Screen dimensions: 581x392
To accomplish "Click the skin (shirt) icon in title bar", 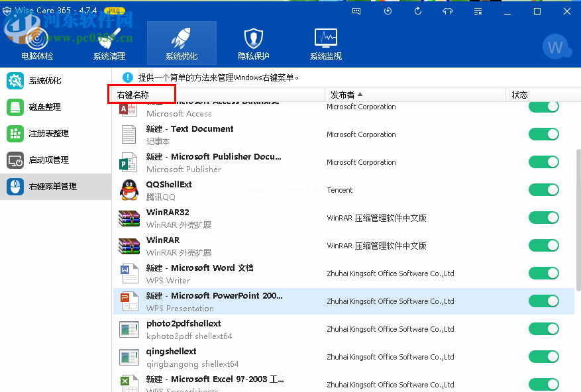I will (x=448, y=11).
